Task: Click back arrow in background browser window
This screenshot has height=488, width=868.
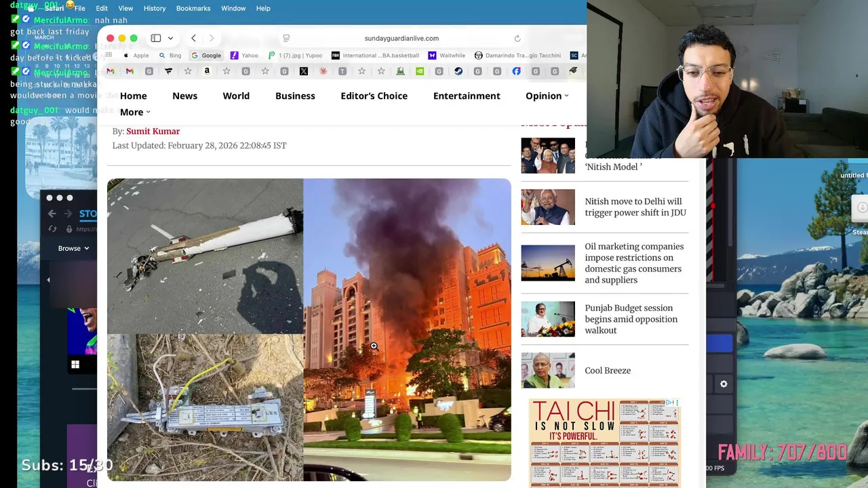Action: [52, 213]
